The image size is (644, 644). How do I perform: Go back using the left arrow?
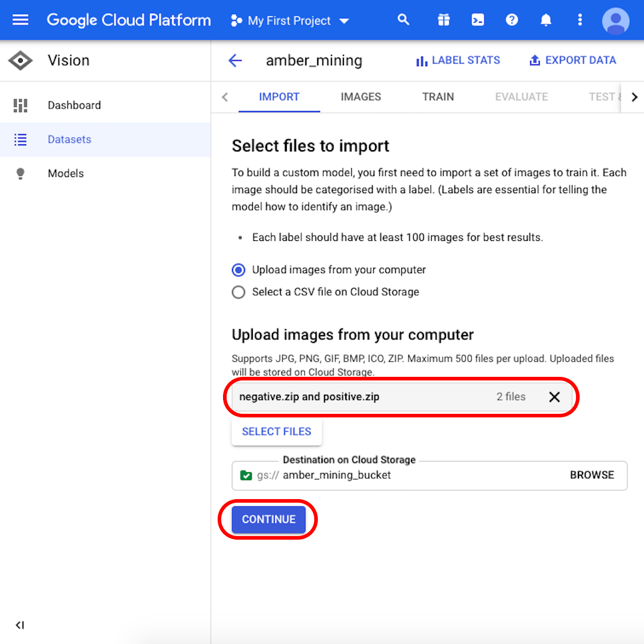click(236, 60)
